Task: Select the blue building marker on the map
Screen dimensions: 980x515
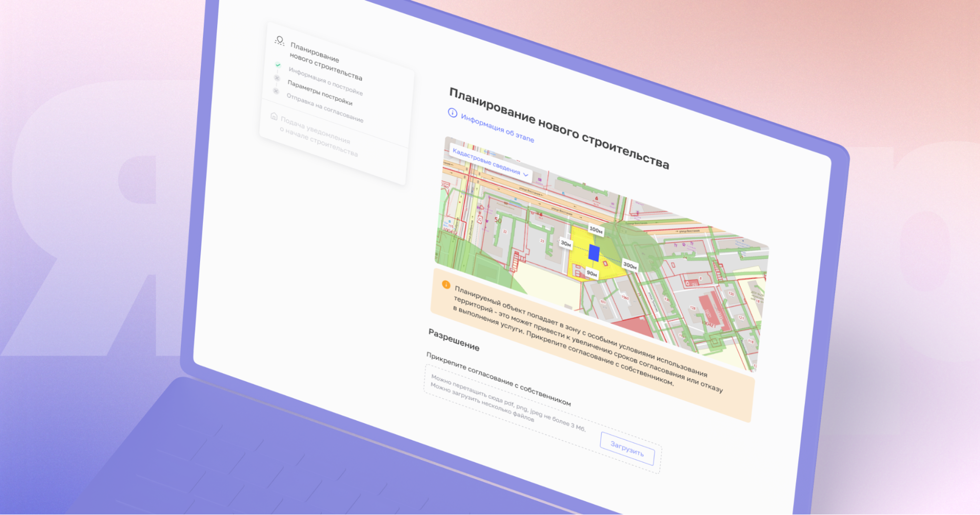Action: click(594, 253)
